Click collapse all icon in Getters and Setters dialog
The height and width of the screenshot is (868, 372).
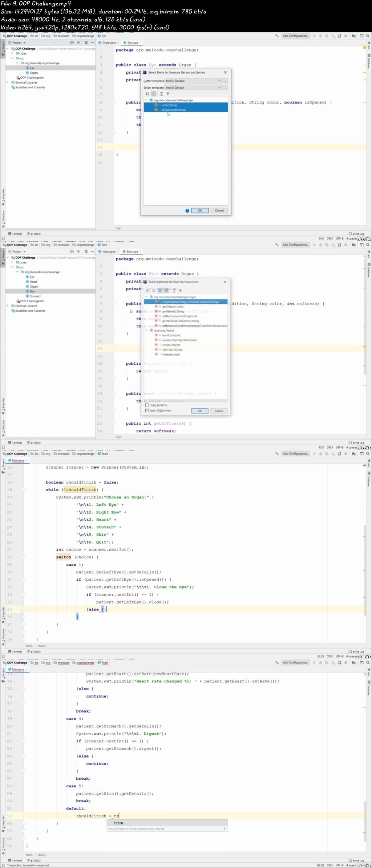click(x=168, y=94)
